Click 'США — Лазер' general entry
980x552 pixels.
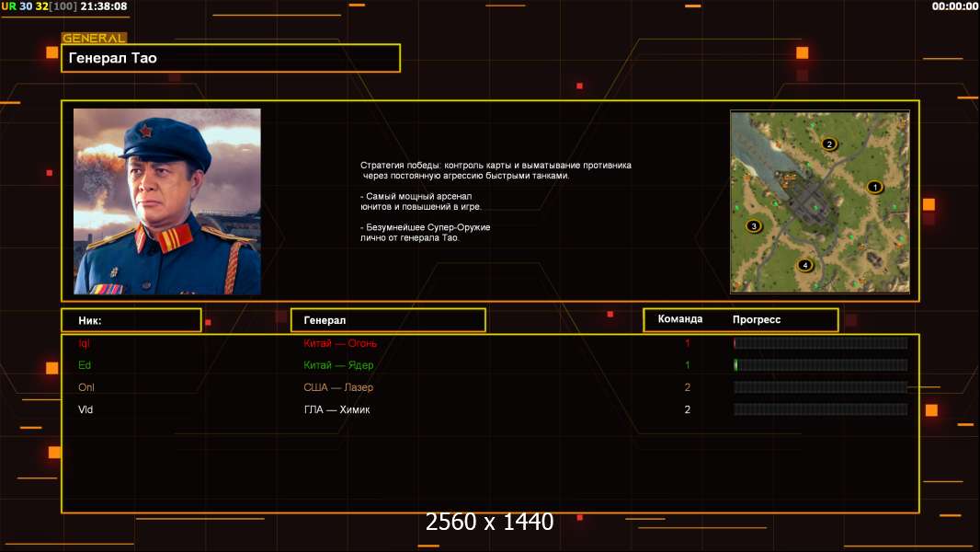point(338,387)
